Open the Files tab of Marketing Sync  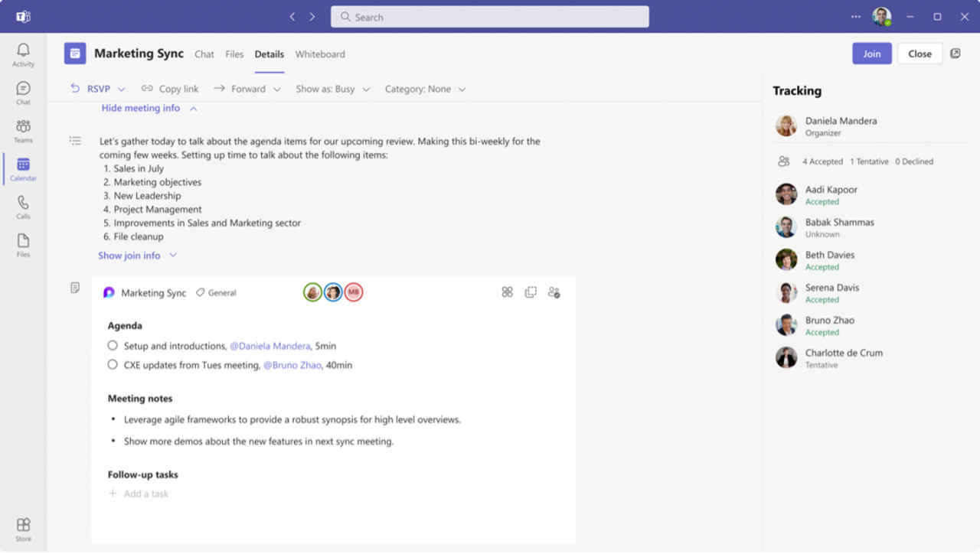tap(234, 54)
